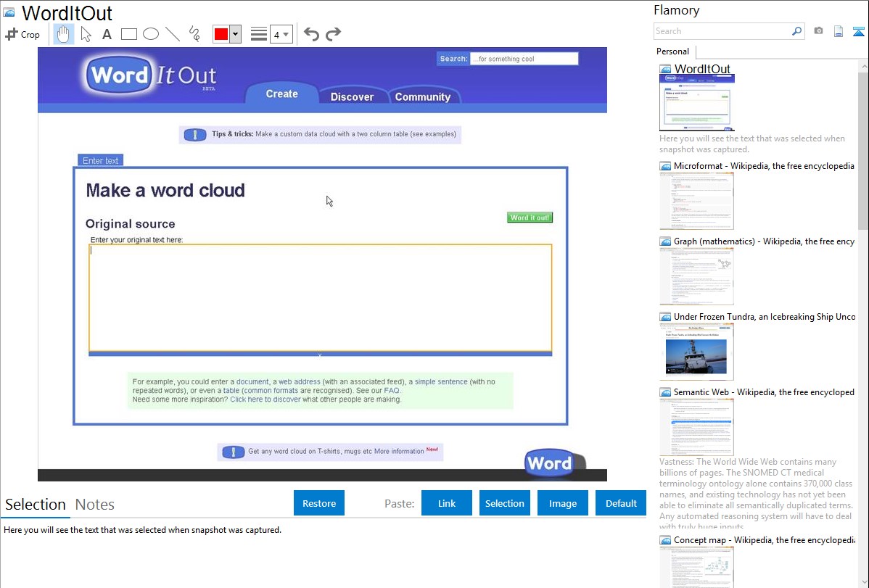Open the Microformat Wikipedia snapshot thumbnail
This screenshot has height=588, width=869.
(x=696, y=201)
